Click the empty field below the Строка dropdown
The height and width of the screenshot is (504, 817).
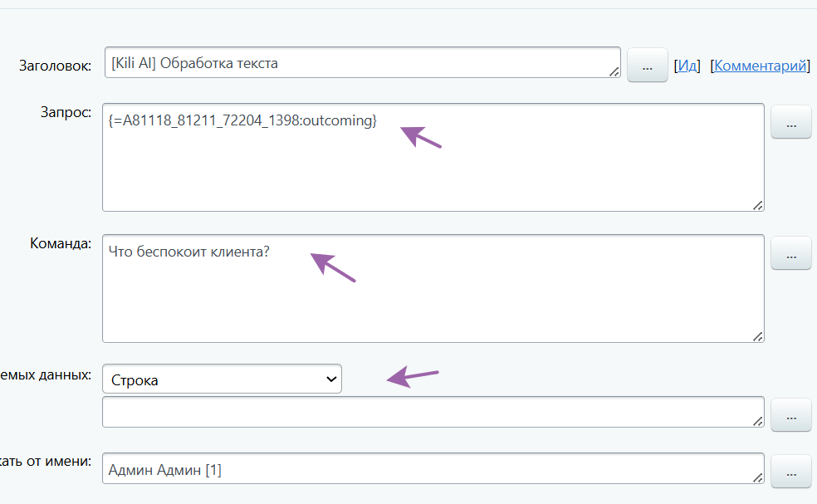(432, 412)
